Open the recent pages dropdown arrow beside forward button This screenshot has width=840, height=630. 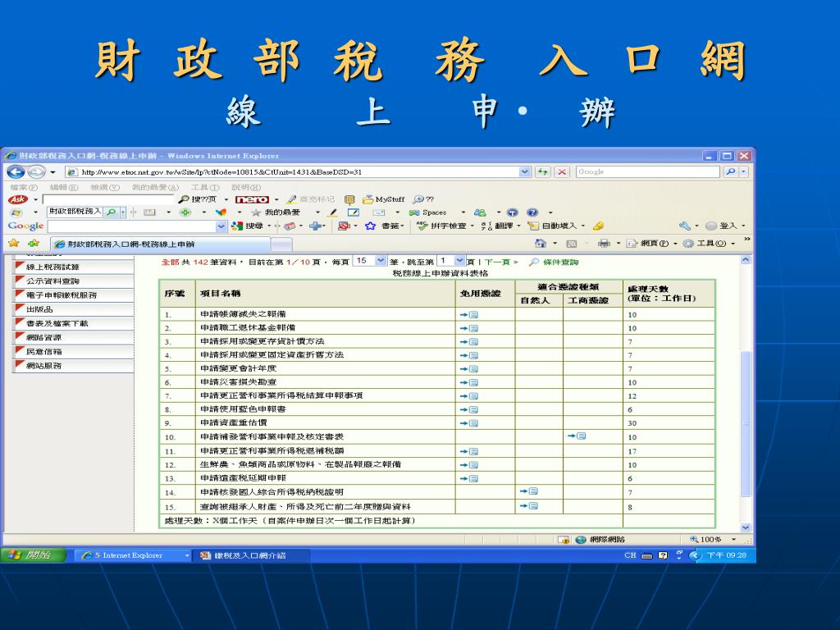click(x=52, y=172)
